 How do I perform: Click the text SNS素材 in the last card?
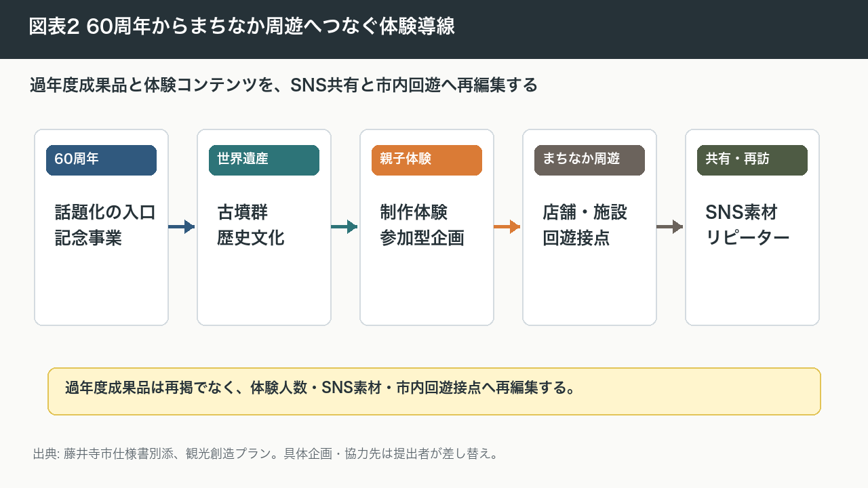click(741, 213)
